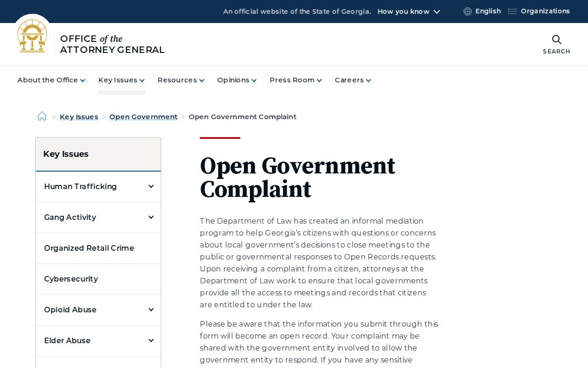Expand the How you know dropdown
This screenshot has width=588, height=368.
coord(409,11)
